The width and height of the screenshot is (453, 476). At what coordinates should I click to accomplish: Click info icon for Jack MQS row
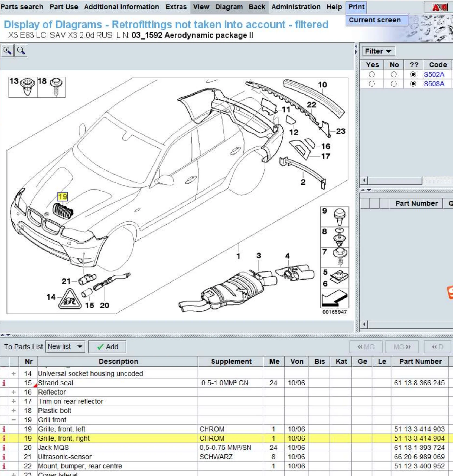point(4,448)
